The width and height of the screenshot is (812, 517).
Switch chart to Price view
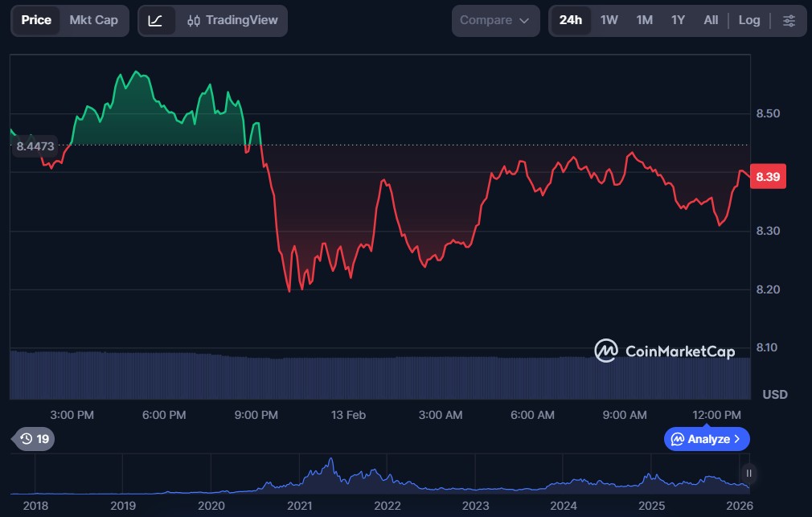click(x=36, y=20)
